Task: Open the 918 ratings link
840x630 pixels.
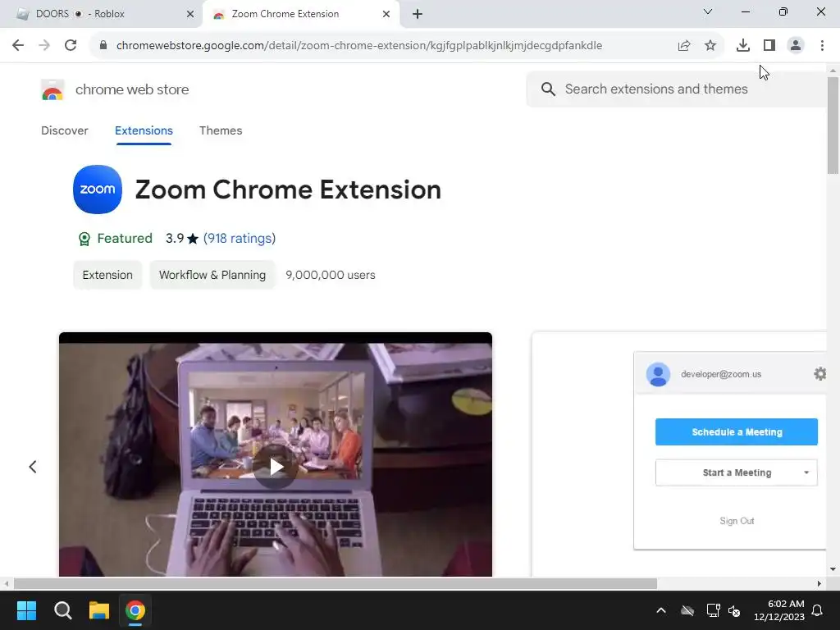Action: coord(240,239)
